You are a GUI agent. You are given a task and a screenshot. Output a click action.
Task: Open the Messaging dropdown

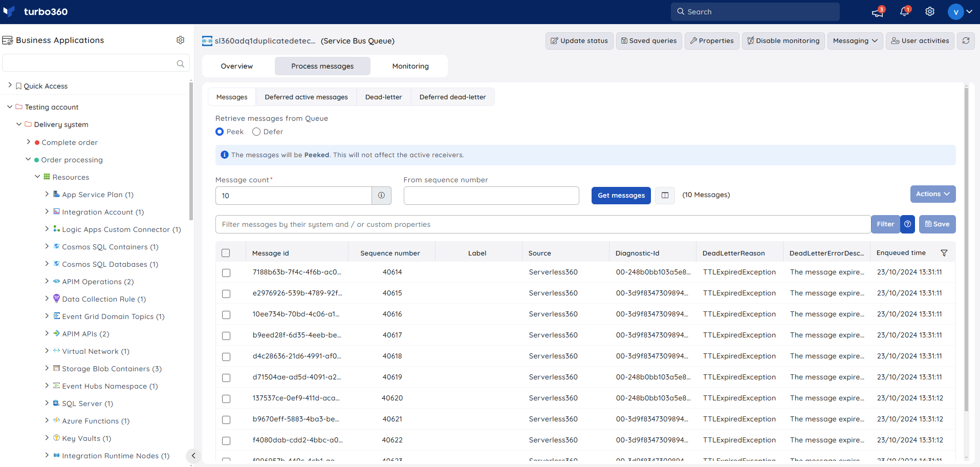[855, 40]
